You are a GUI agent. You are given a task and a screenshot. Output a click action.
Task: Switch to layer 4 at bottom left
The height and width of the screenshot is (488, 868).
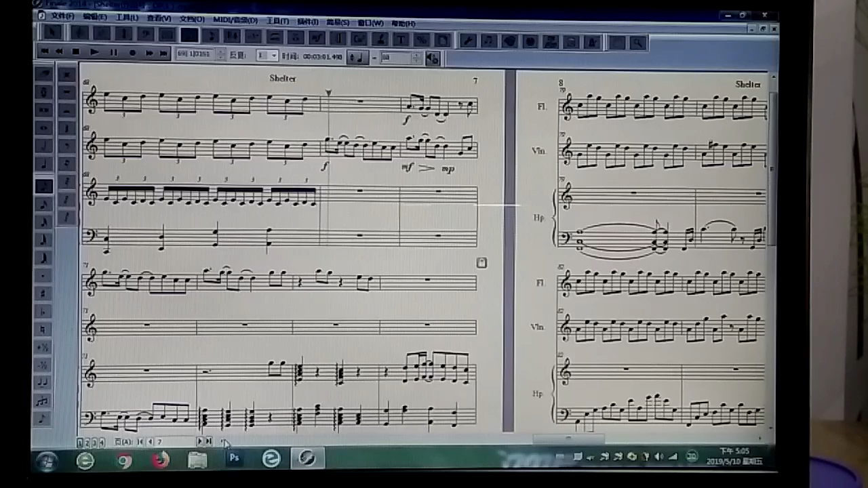pyautogui.click(x=102, y=442)
